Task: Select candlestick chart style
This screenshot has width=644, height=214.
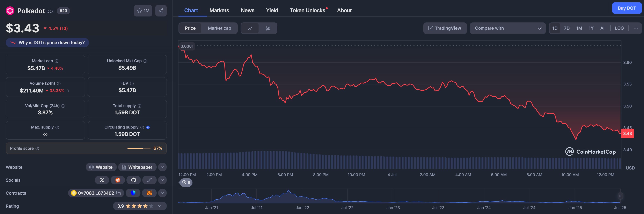Action: 268,28
